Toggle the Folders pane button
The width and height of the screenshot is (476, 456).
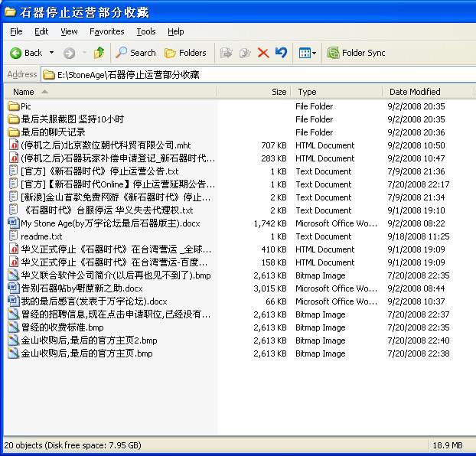pos(185,53)
